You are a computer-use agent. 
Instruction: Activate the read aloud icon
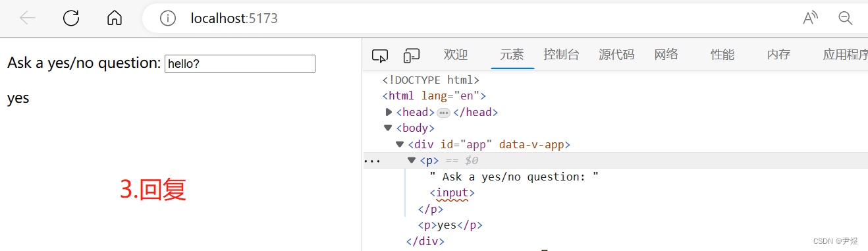pos(810,18)
